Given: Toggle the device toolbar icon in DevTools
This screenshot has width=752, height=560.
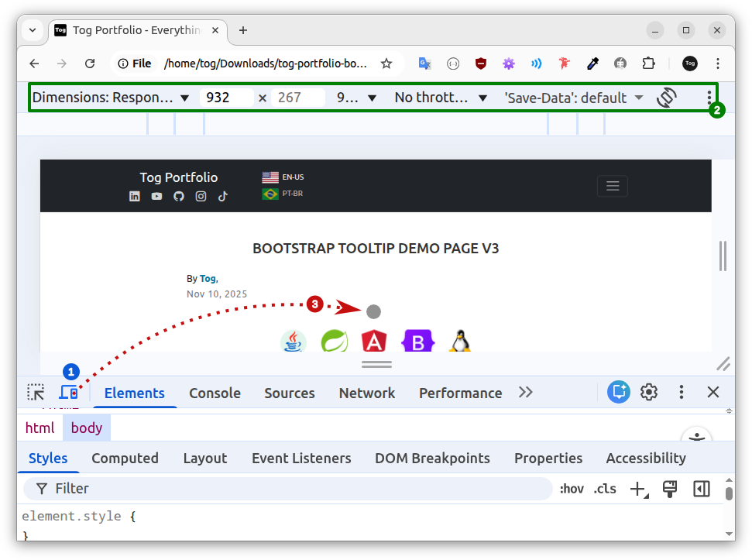Looking at the screenshot, I should point(69,393).
